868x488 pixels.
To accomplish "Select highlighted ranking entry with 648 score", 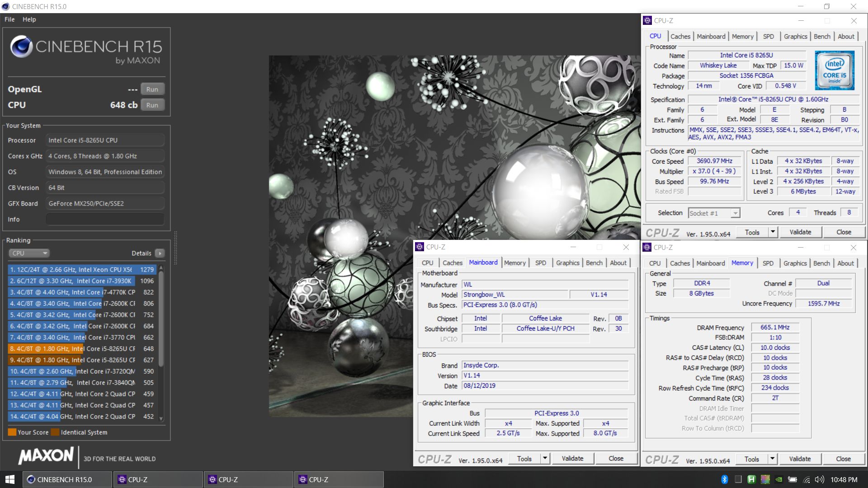I will click(x=82, y=348).
